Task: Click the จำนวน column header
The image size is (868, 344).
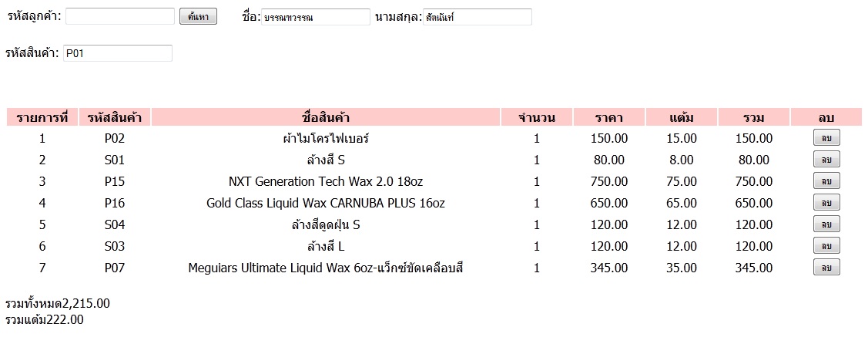Action: click(536, 117)
